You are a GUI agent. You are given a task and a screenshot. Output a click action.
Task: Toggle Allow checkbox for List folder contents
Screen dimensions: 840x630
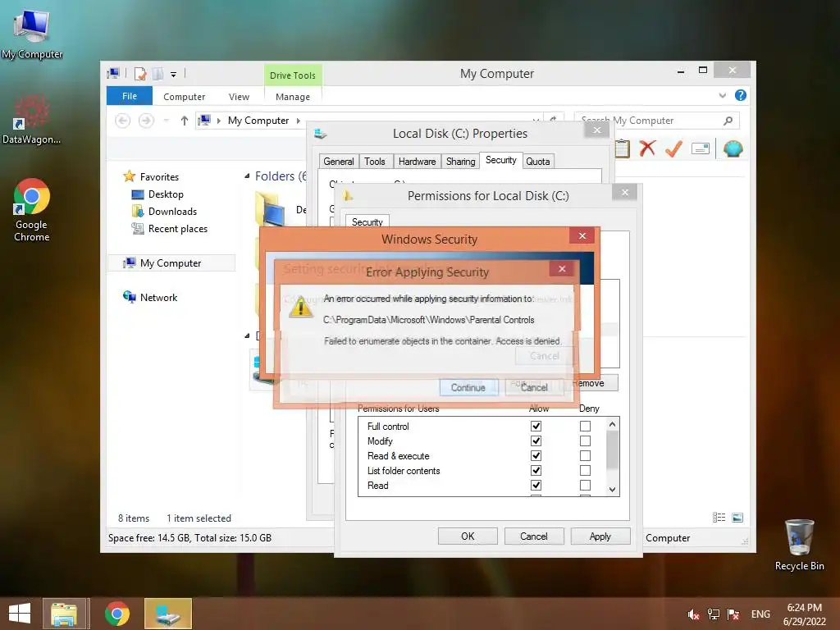pyautogui.click(x=536, y=470)
